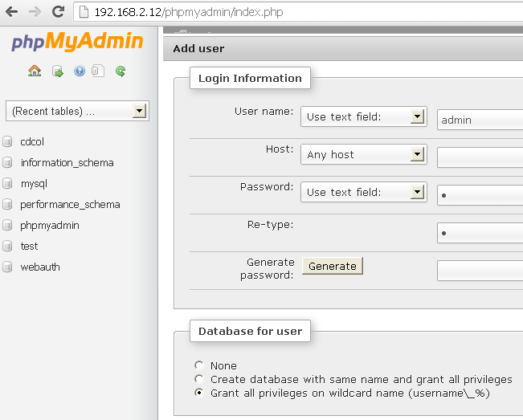Click the SQL documentation pages icon

pos(97,71)
